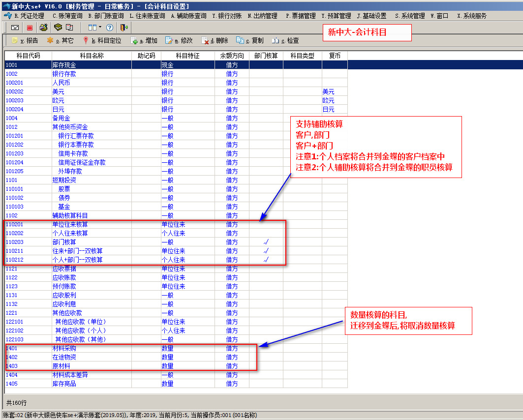Click the 科目代码 column header
523x420 pixels.
pos(28,56)
